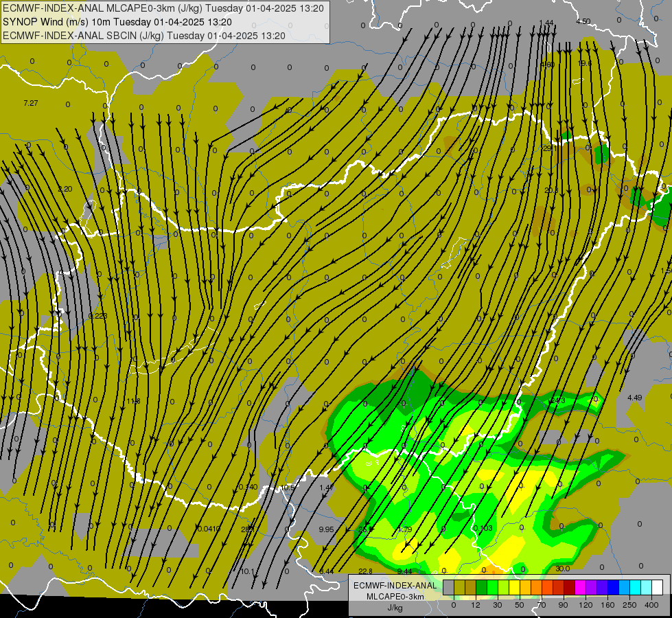This screenshot has height=618, width=672.
Task: Click the legend tick label 90
Action: point(563,605)
